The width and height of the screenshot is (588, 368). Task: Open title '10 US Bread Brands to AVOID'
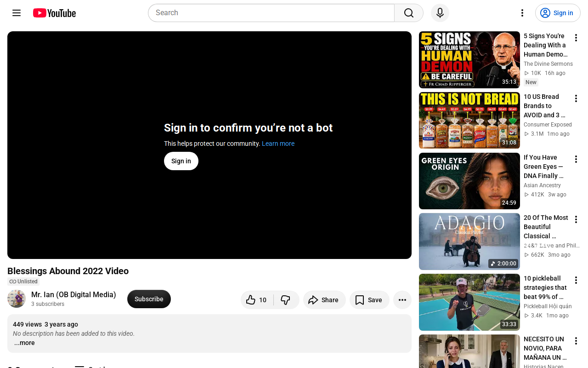point(545,106)
